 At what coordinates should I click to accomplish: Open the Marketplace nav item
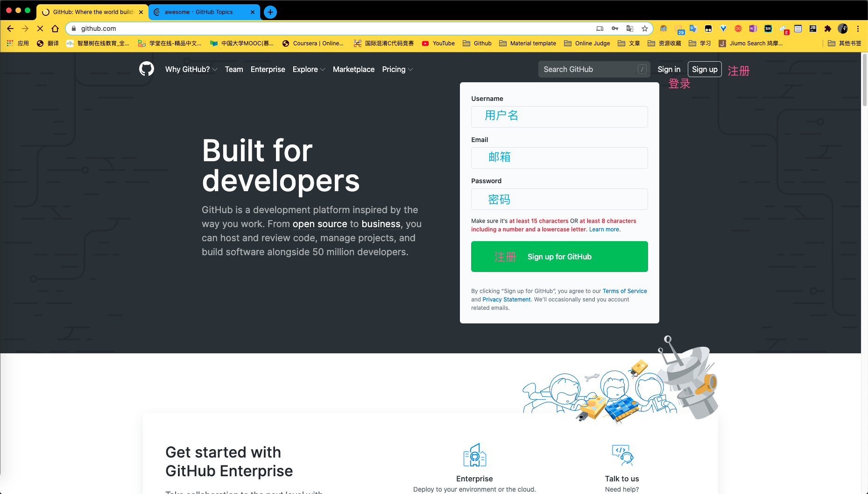[x=353, y=69]
